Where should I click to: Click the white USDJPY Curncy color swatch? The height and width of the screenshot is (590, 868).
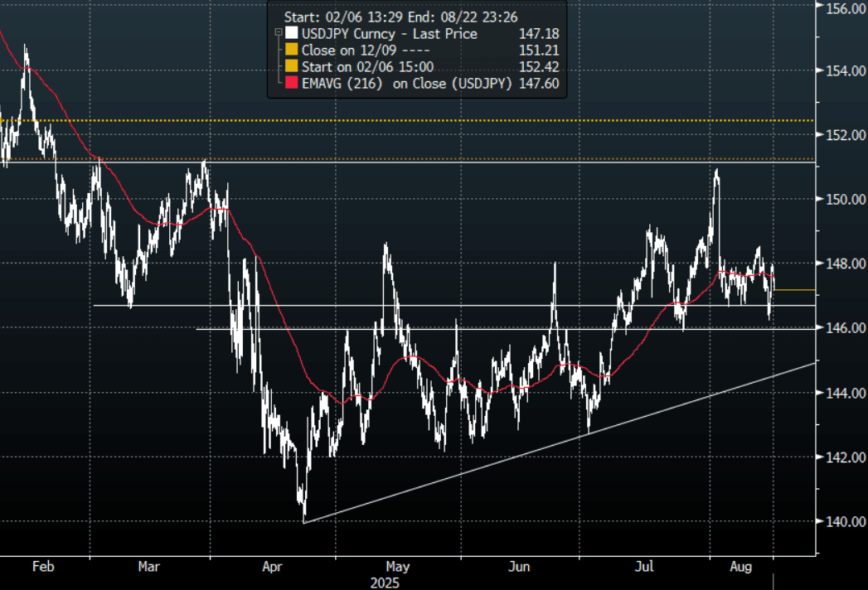(x=289, y=34)
